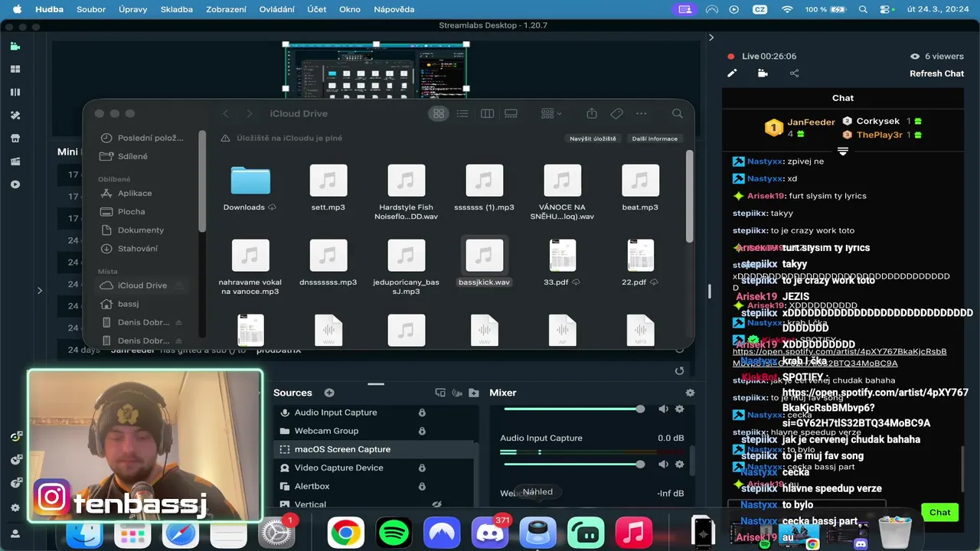Open the CZ input source menu
Screen dimensions: 980x551
[x=759, y=9]
